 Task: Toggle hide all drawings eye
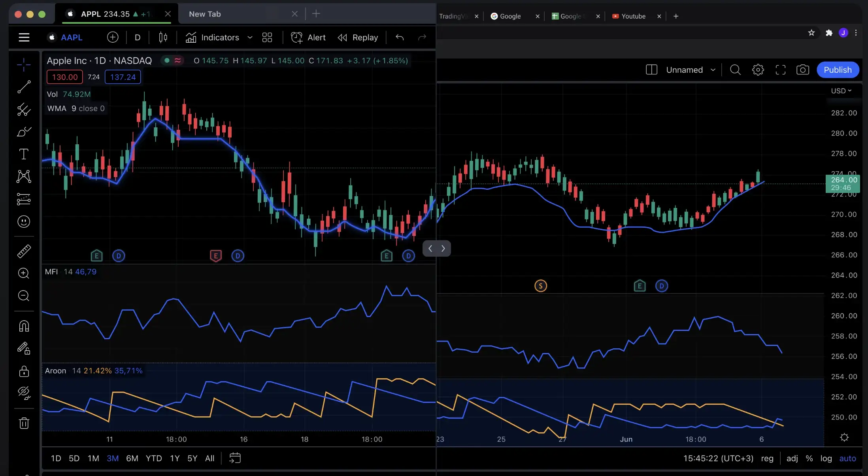[24, 393]
